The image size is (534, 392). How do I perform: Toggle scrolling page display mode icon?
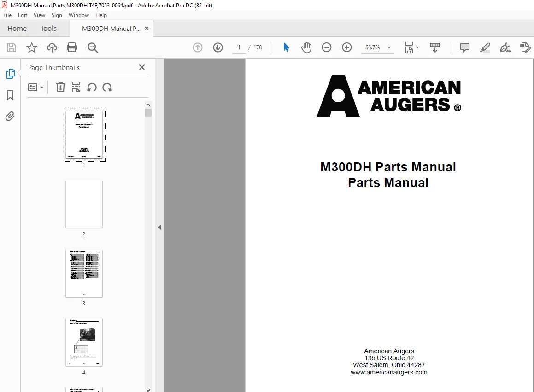click(x=435, y=48)
